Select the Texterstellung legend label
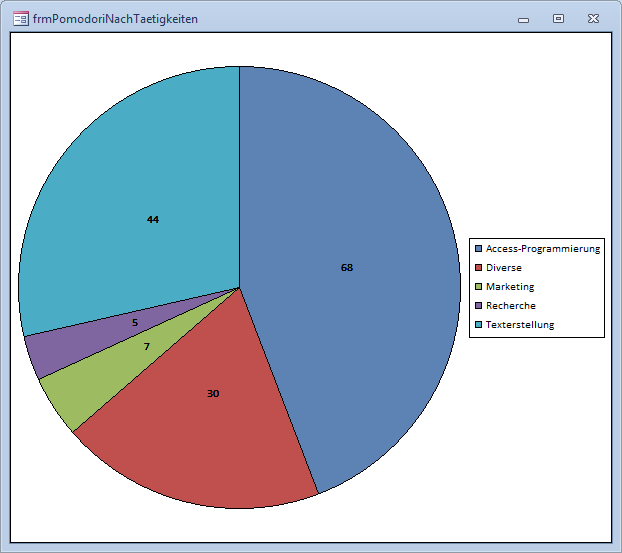This screenshot has height=553, width=622. pyautogui.click(x=520, y=325)
